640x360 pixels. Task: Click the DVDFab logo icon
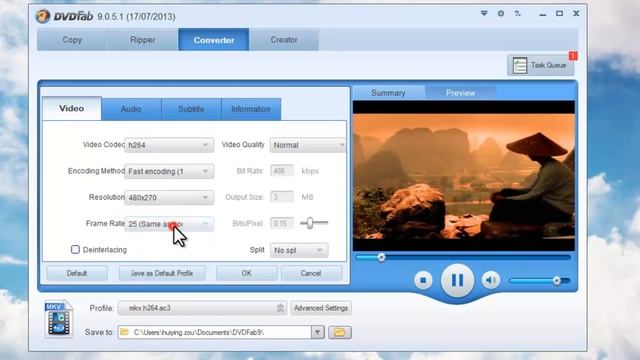click(42, 16)
